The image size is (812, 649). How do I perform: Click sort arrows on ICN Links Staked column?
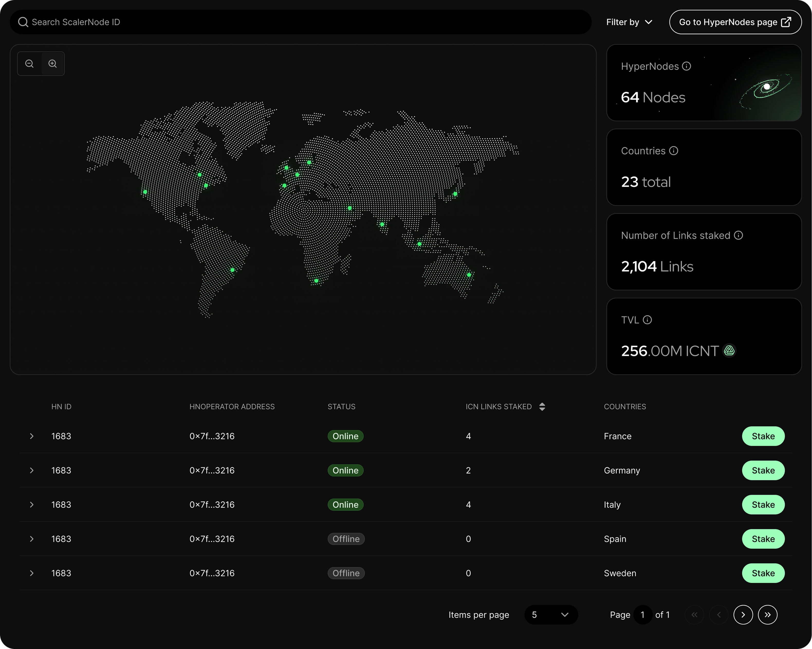[542, 407]
